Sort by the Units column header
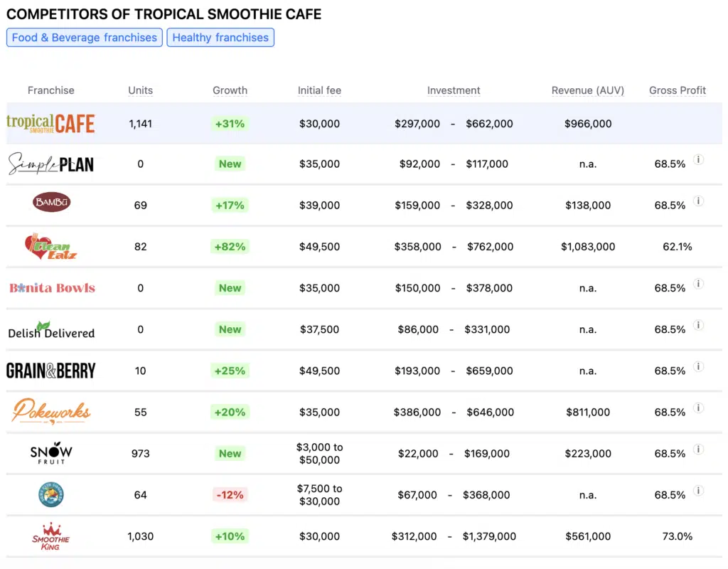The width and height of the screenshot is (728, 569). click(140, 90)
